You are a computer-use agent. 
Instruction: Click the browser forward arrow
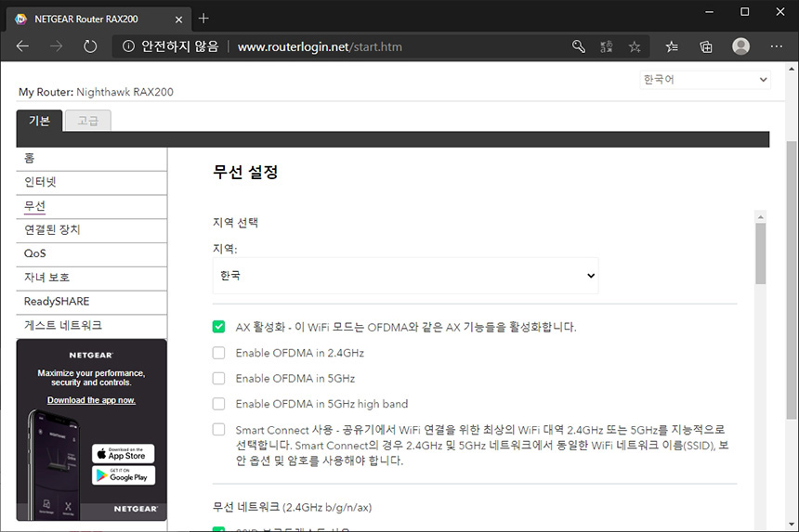pos(56,46)
